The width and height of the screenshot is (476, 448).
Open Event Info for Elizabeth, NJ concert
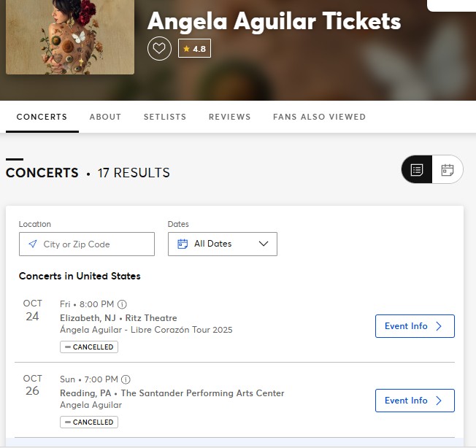tap(415, 326)
